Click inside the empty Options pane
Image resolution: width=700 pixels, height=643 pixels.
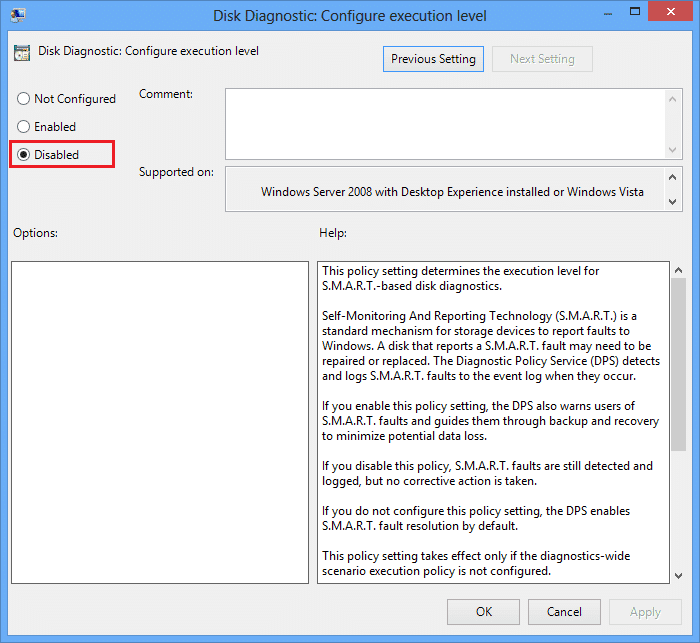[x=160, y=422]
